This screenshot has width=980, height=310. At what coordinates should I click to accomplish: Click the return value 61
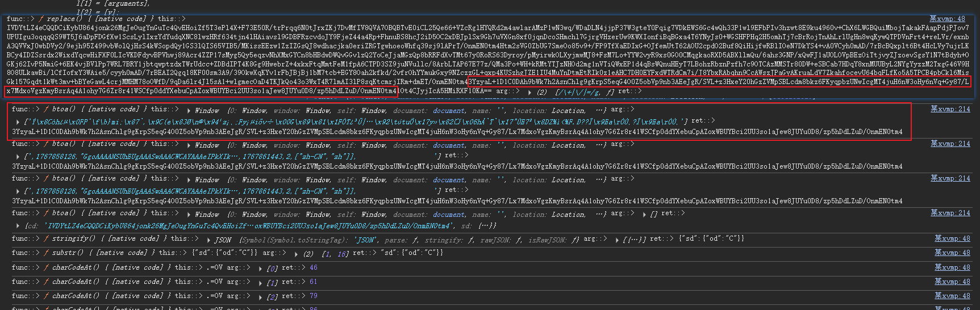(x=314, y=282)
